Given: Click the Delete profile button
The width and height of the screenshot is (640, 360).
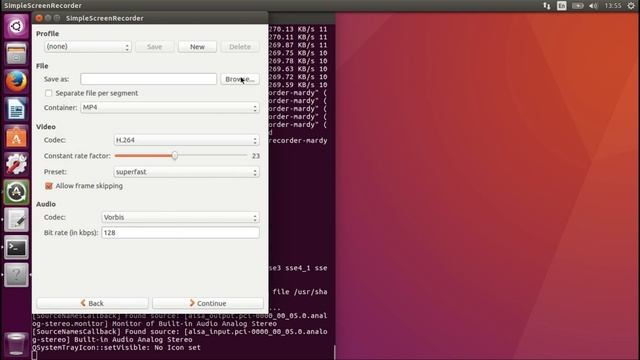Looking at the screenshot, I should (240, 47).
